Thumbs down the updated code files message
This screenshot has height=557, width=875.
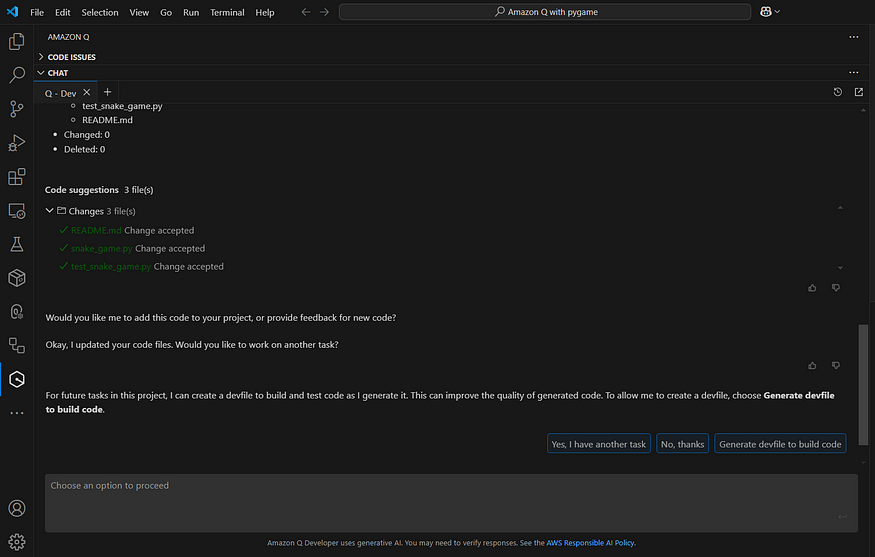(x=836, y=366)
